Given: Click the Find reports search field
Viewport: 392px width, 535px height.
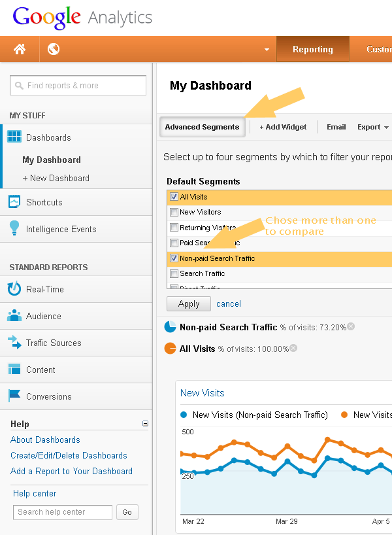Looking at the screenshot, I should (78, 85).
